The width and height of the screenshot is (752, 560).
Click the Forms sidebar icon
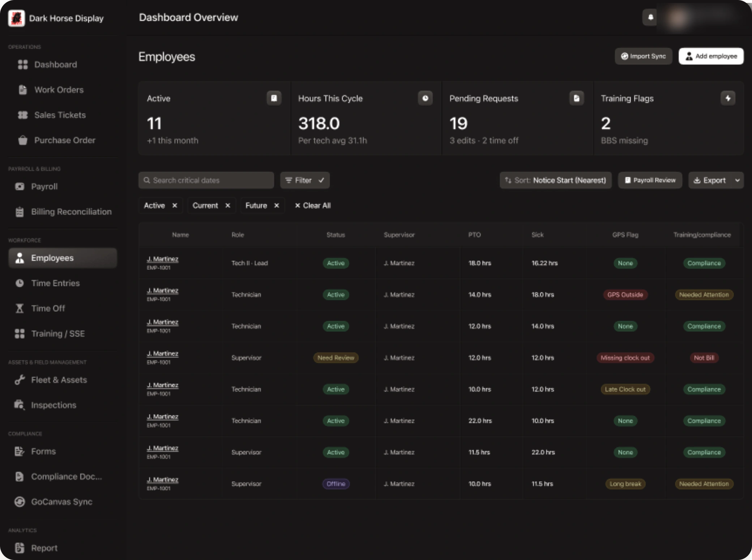pos(20,451)
